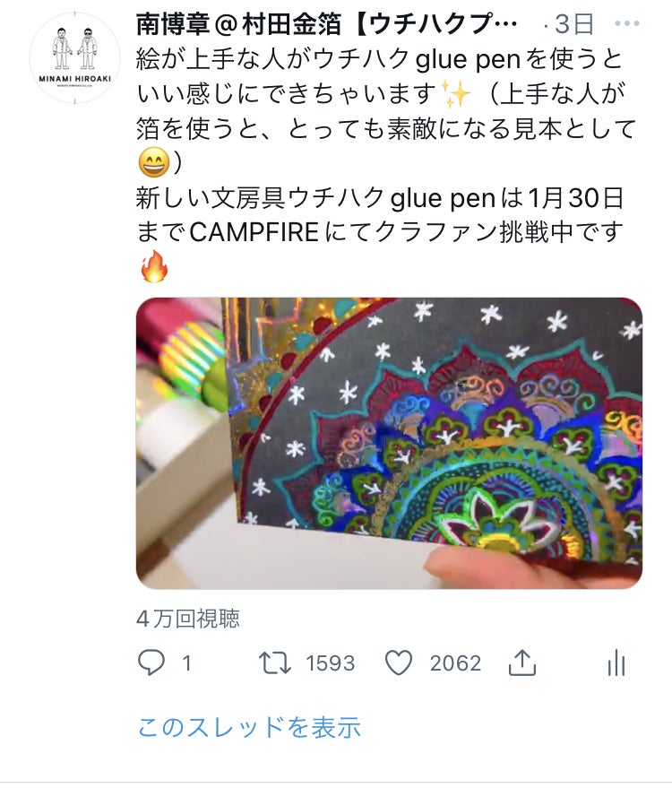Image resolution: width=672 pixels, height=788 pixels.
Task: Open the three-dot tweet options menu
Action: (x=627, y=23)
